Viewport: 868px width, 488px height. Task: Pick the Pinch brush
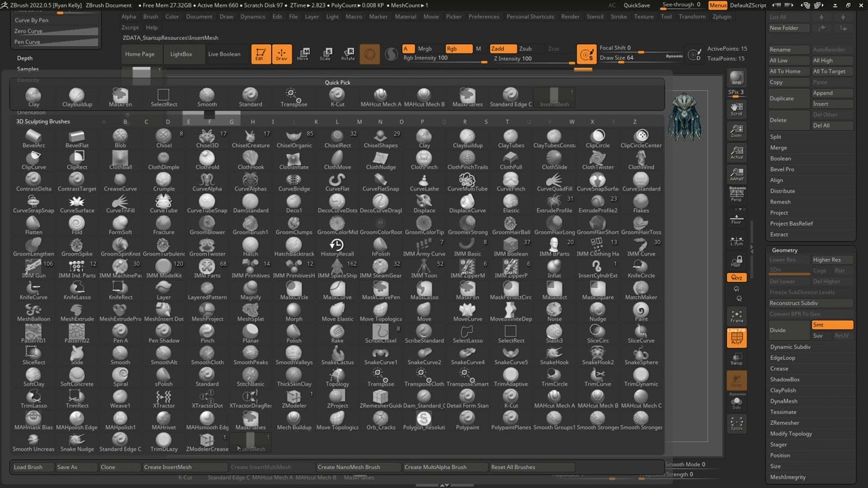(207, 333)
